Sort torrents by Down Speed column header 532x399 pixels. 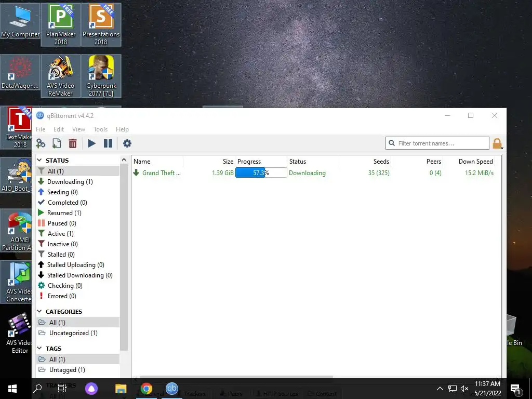coord(470,162)
